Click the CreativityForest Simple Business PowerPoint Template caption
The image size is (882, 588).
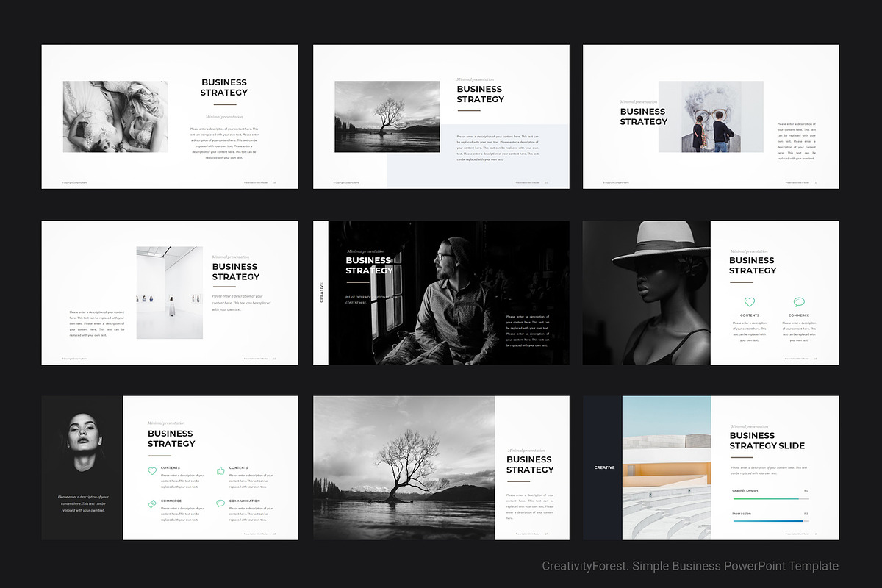click(x=690, y=566)
